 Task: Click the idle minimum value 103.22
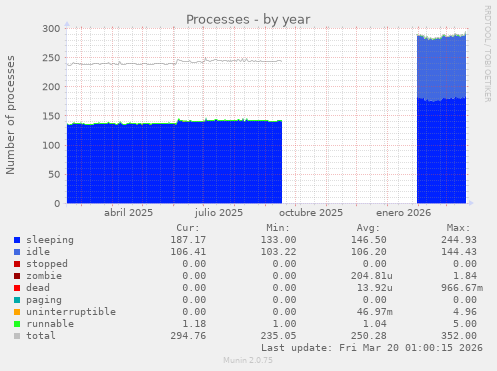278,252
